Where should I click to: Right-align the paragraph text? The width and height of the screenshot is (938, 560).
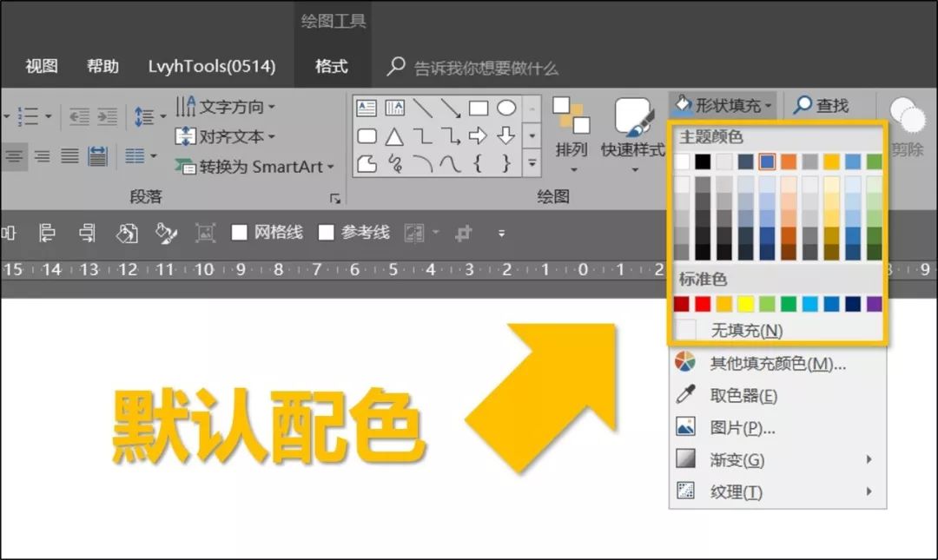pos(42,157)
